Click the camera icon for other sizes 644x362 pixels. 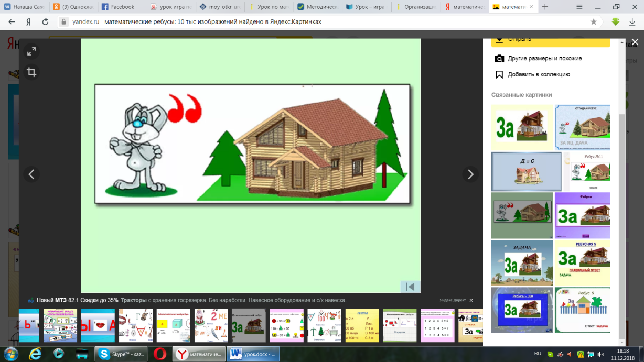point(499,59)
